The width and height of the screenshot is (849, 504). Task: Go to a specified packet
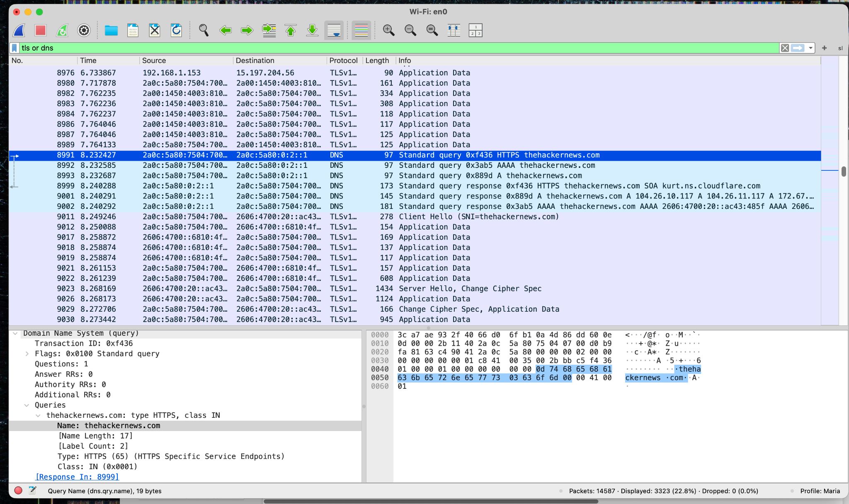coord(269,30)
